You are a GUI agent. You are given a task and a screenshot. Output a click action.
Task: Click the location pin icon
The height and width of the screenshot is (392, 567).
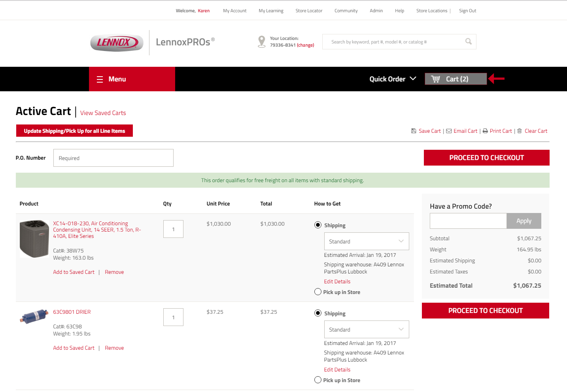tap(261, 42)
